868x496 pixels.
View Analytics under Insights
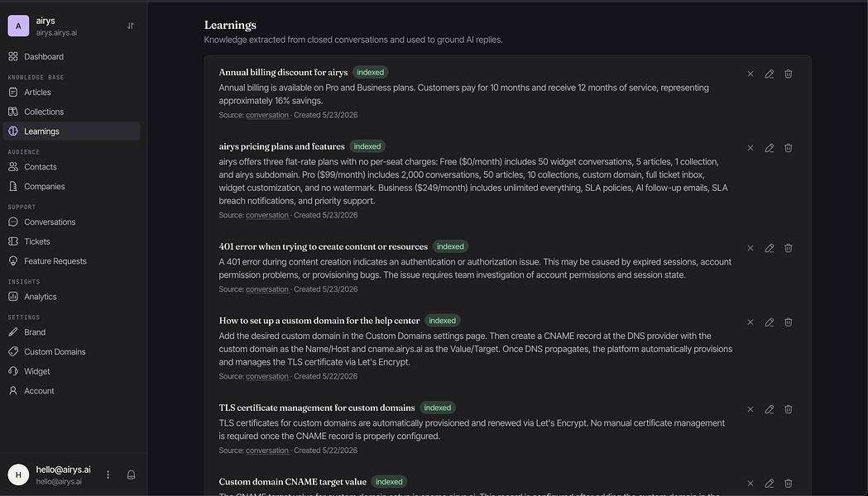[71, 297]
